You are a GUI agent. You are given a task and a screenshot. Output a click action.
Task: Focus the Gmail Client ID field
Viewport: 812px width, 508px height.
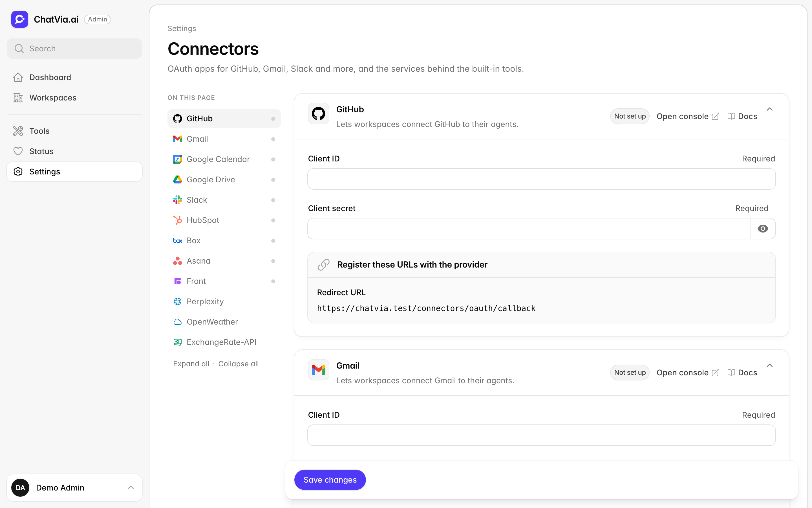coord(541,435)
